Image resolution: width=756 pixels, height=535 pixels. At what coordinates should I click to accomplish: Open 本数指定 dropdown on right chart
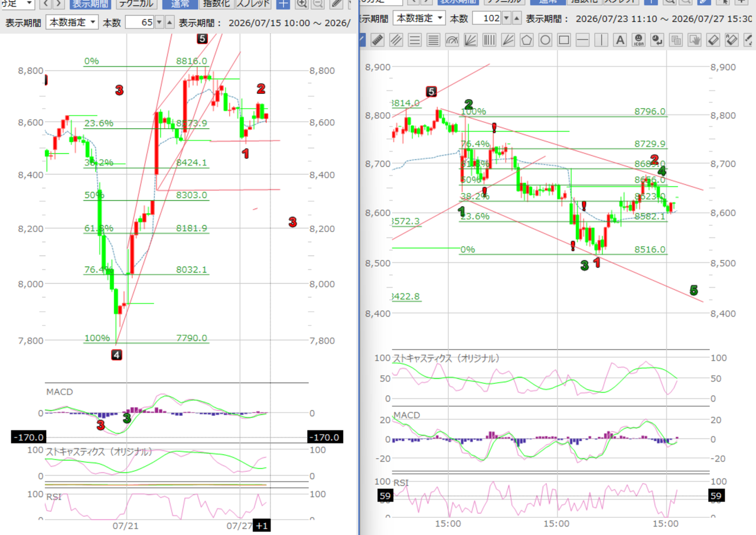(x=419, y=18)
